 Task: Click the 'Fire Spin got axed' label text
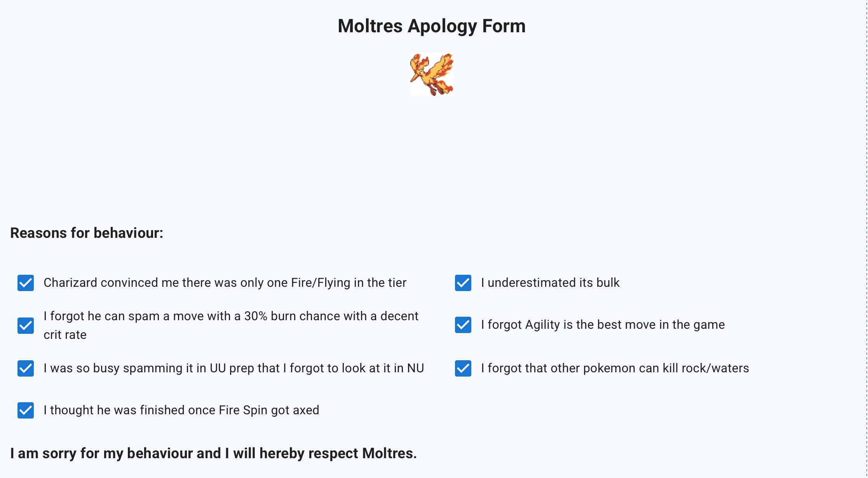181,410
